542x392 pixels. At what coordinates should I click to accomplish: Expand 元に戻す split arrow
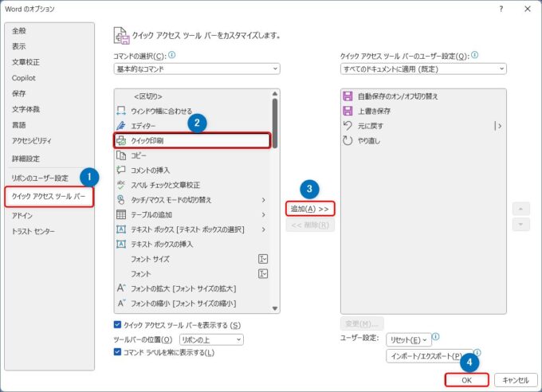pyautogui.click(x=498, y=126)
